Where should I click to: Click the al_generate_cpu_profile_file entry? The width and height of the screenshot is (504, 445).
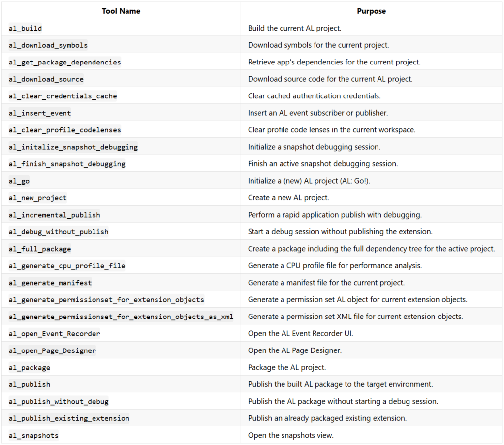coord(67,266)
